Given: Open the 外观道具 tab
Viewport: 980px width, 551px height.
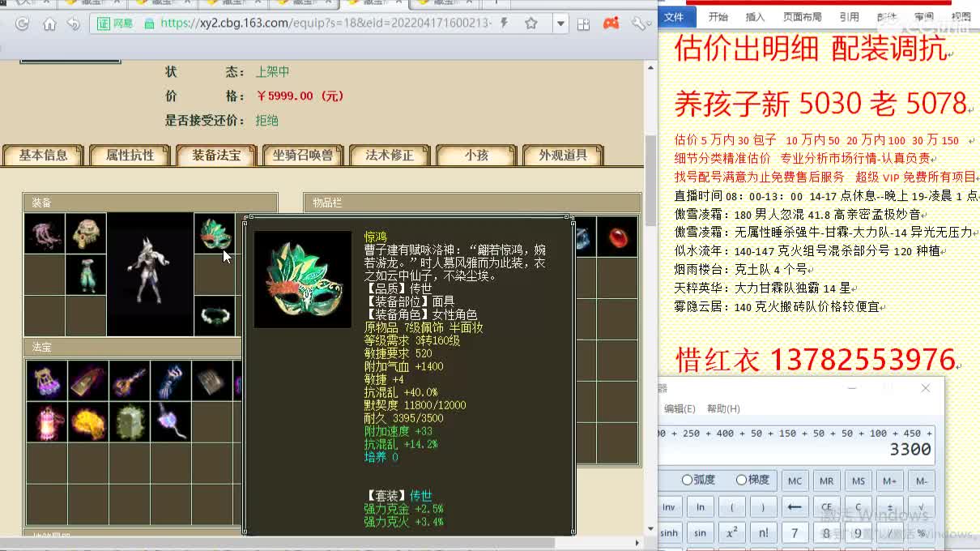Looking at the screenshot, I should 563,155.
